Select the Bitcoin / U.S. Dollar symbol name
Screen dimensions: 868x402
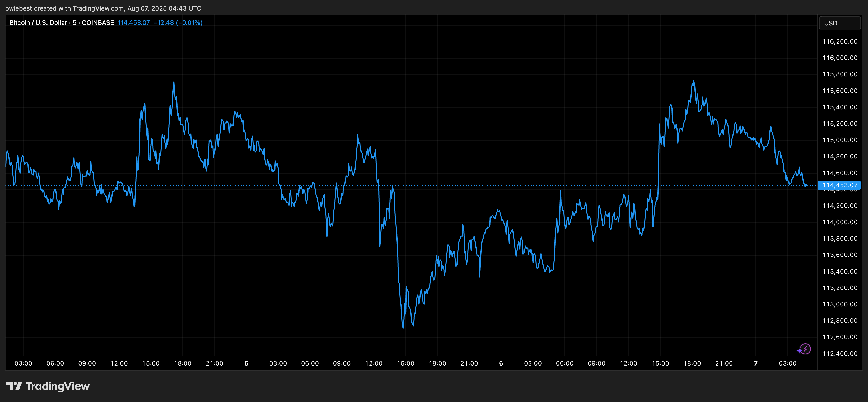[x=38, y=22]
